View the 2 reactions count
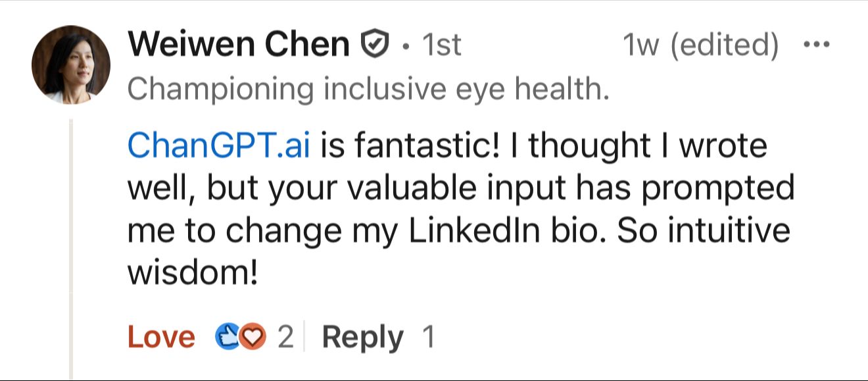The image size is (868, 381). pyautogui.click(x=285, y=338)
